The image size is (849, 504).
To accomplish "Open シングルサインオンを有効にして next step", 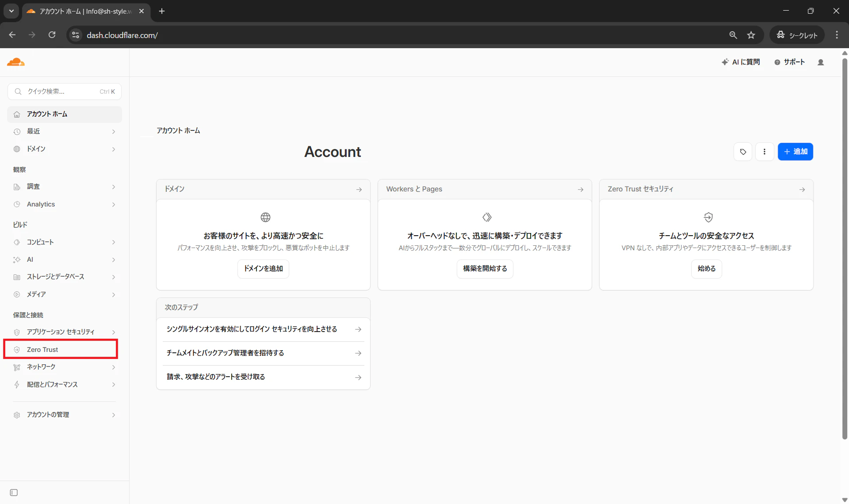I will point(264,329).
